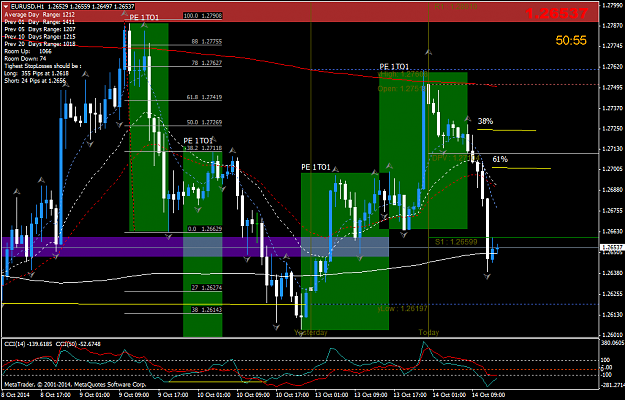Click '13 Oct 09:00' on the time axis
This screenshot has height=400, width=625.
pyautogui.click(x=371, y=395)
